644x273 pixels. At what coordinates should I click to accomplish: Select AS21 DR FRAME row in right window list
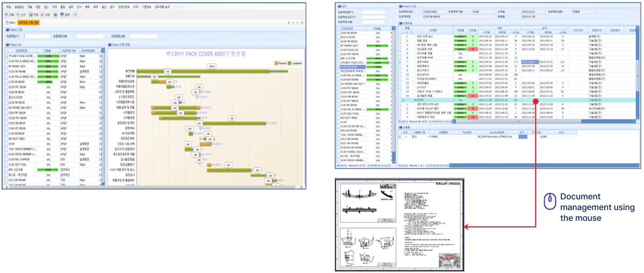tap(365, 143)
